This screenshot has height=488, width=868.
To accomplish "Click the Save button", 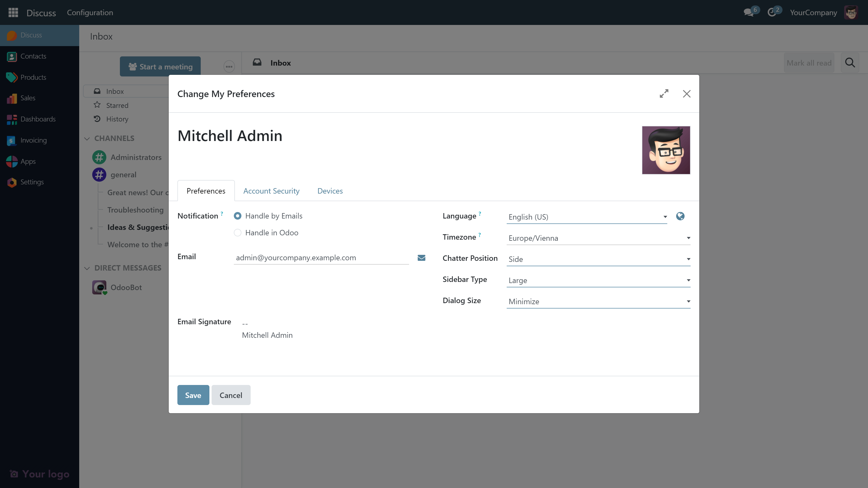I will [193, 395].
